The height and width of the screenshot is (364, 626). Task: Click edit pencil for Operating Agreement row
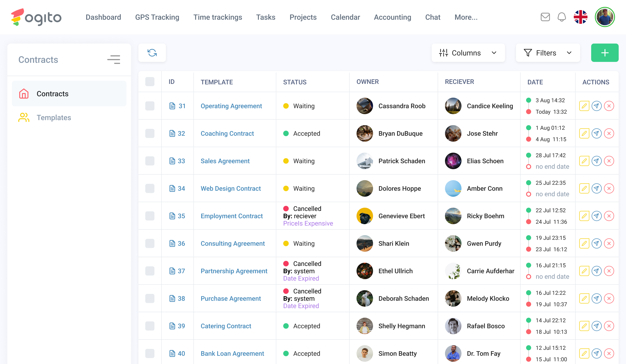[584, 106]
